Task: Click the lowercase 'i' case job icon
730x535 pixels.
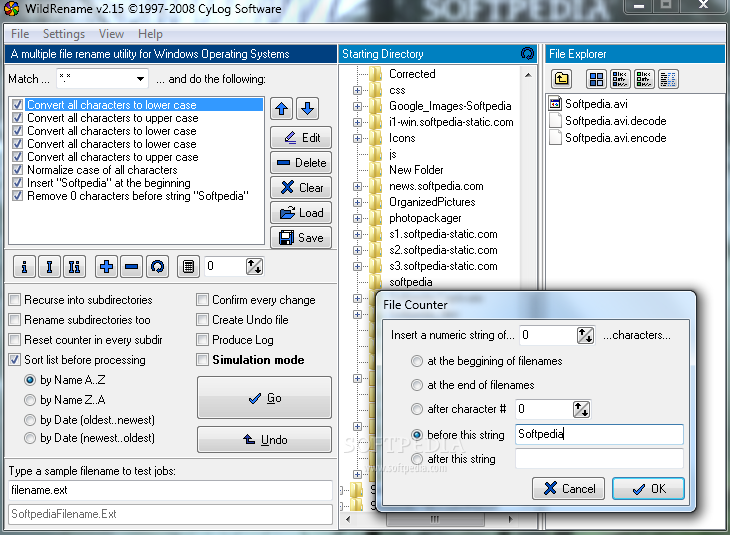Action: click(x=24, y=267)
